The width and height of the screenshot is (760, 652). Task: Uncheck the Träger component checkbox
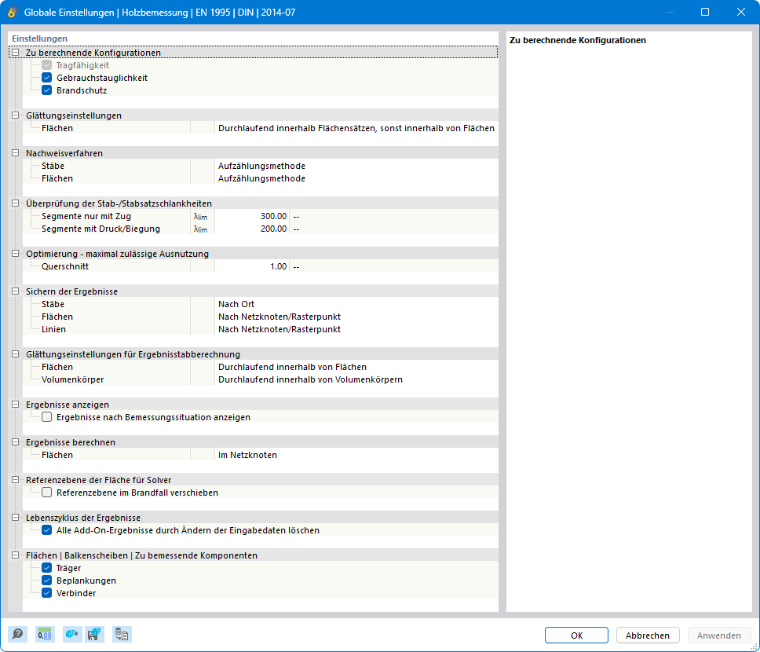click(47, 568)
